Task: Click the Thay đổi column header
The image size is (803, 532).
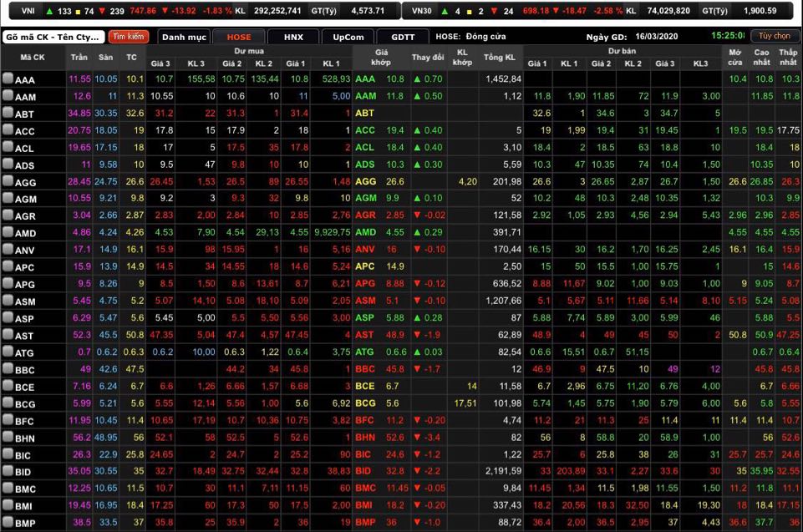Action: (428, 58)
